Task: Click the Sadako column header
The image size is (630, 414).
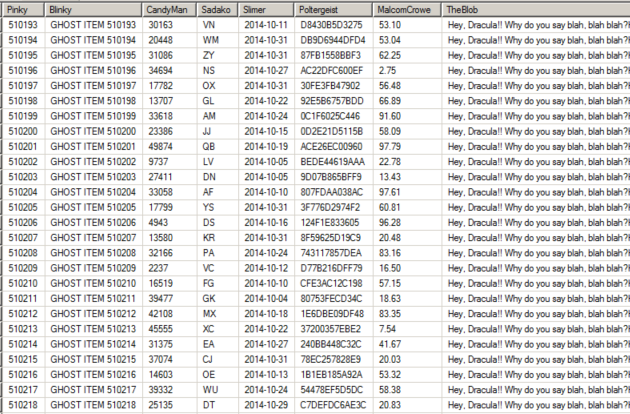Action: 218,10
